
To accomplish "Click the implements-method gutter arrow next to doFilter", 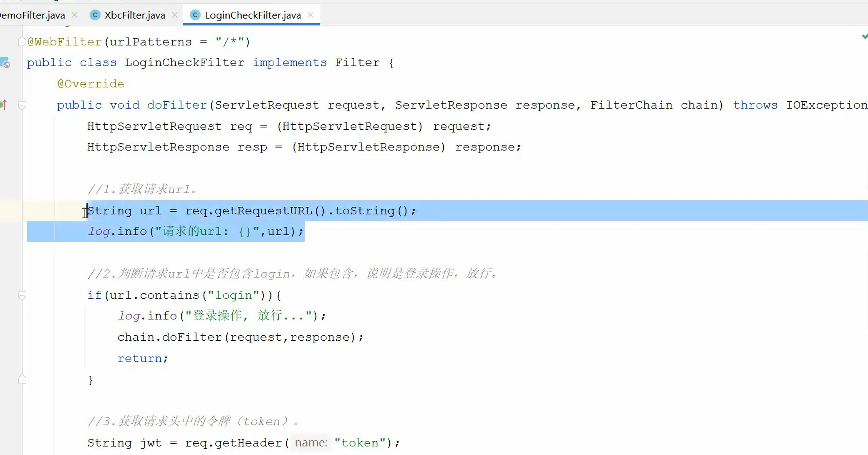I will pos(4,105).
